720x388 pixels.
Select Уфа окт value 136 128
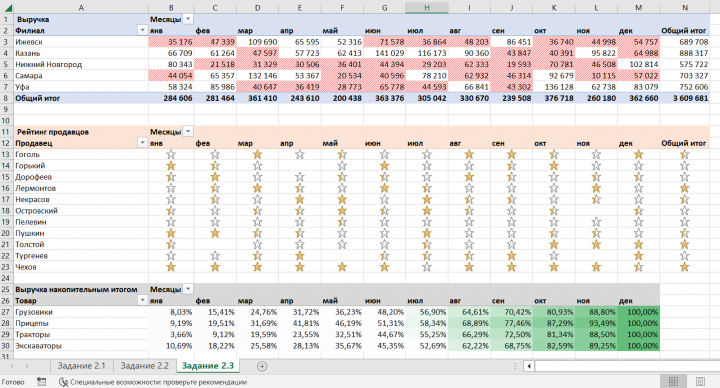[x=554, y=87]
